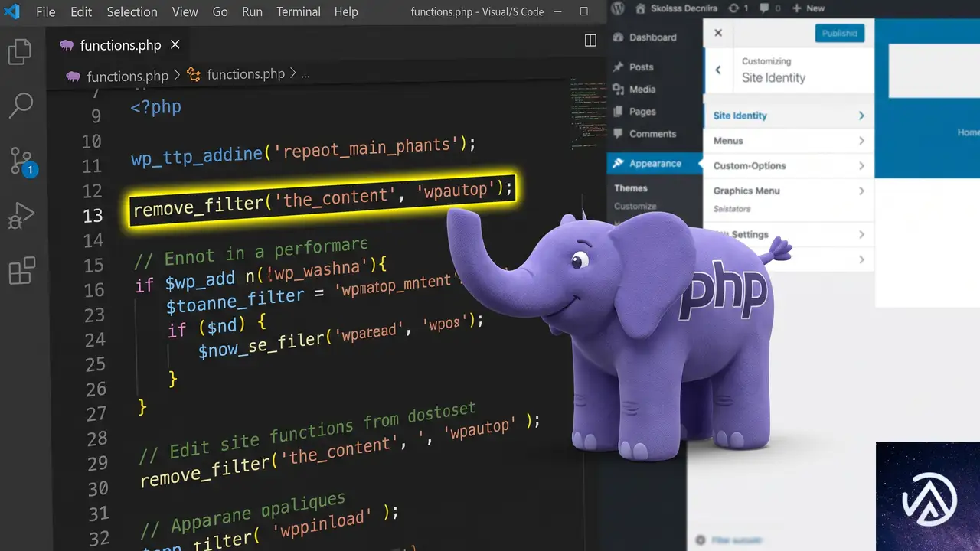The width and height of the screenshot is (980, 551).
Task: Expand the Site Identity section chevron
Action: point(861,116)
